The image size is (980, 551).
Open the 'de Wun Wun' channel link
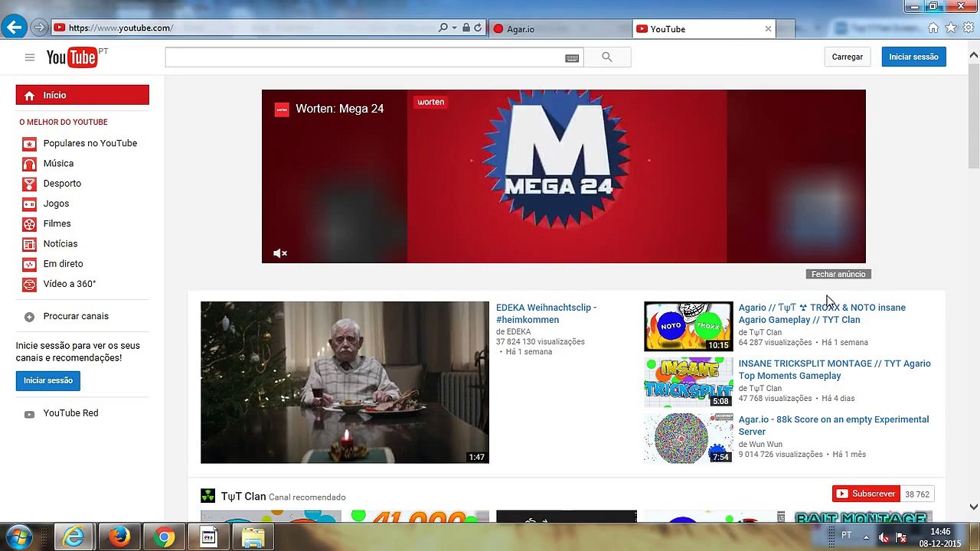760,444
